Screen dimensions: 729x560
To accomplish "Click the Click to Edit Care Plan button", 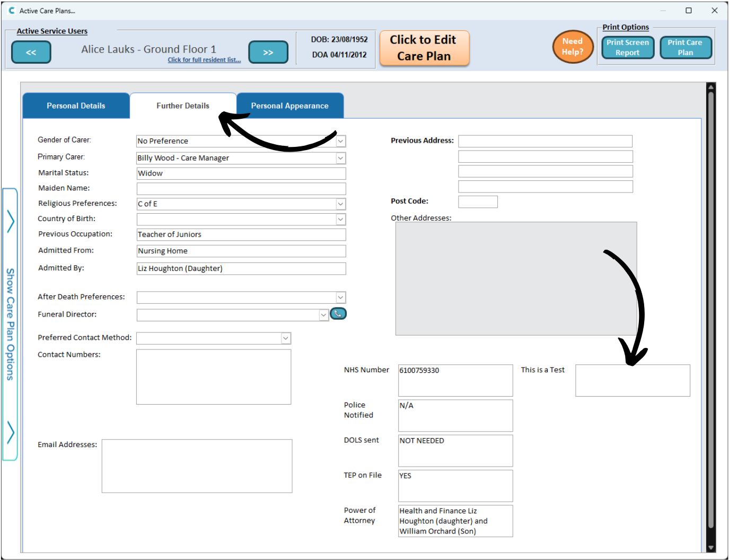I will [x=424, y=48].
